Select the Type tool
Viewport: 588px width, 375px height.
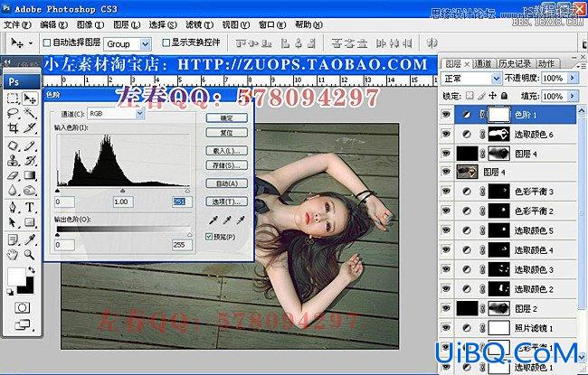point(30,207)
